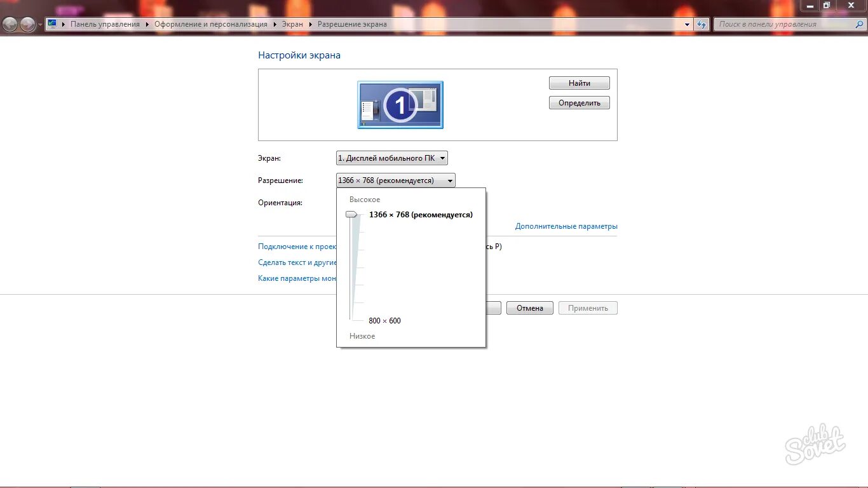
Task: Open breadcrumb arrow after Оформление и персонализация
Action: click(x=275, y=24)
